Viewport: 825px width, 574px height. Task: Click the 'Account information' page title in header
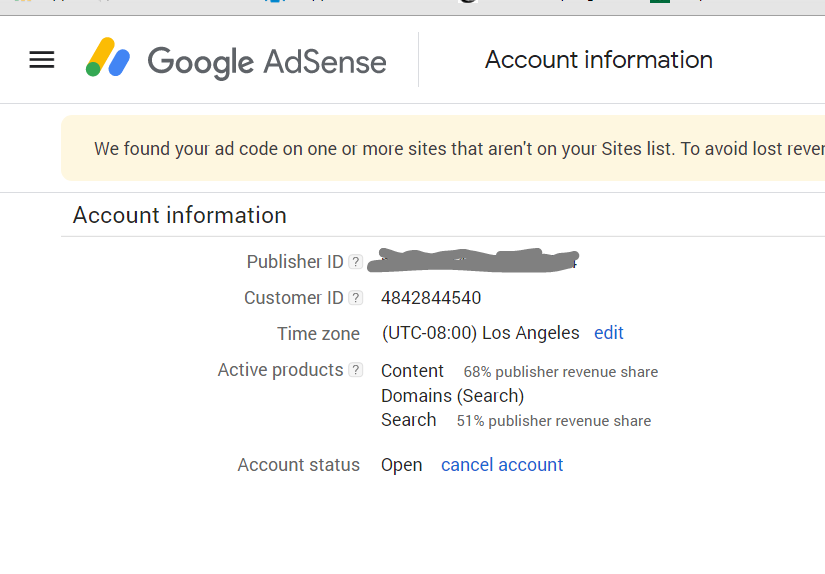point(599,59)
